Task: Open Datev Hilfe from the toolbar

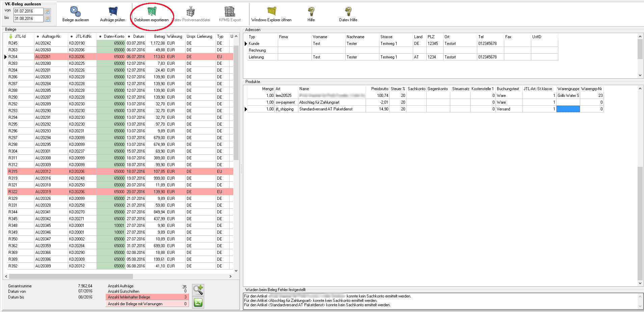Action: (x=348, y=12)
